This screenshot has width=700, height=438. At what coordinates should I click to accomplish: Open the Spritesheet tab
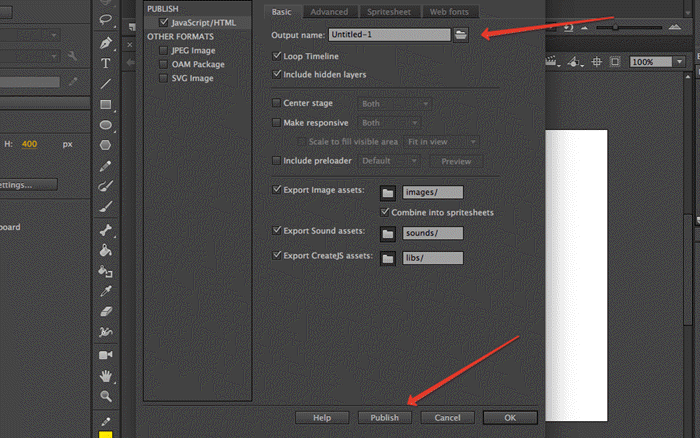[x=387, y=12]
